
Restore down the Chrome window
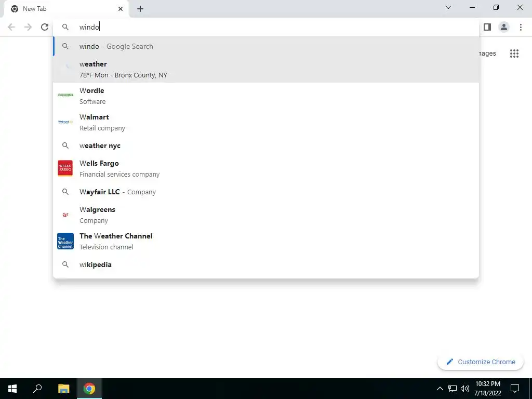point(496,7)
